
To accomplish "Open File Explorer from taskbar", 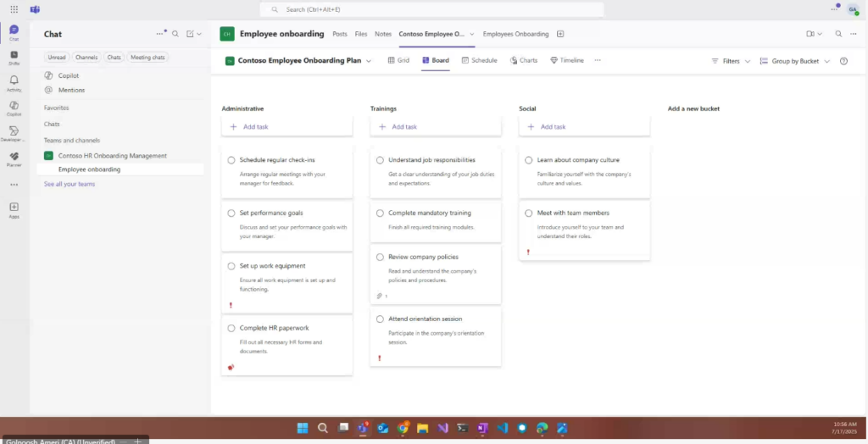I will click(x=422, y=428).
